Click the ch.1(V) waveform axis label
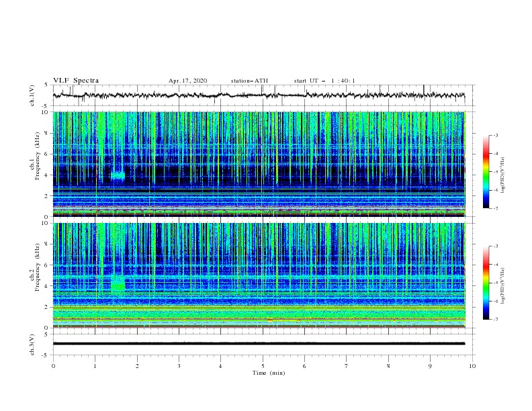Viewport: 532px width, 411px height. coord(32,95)
